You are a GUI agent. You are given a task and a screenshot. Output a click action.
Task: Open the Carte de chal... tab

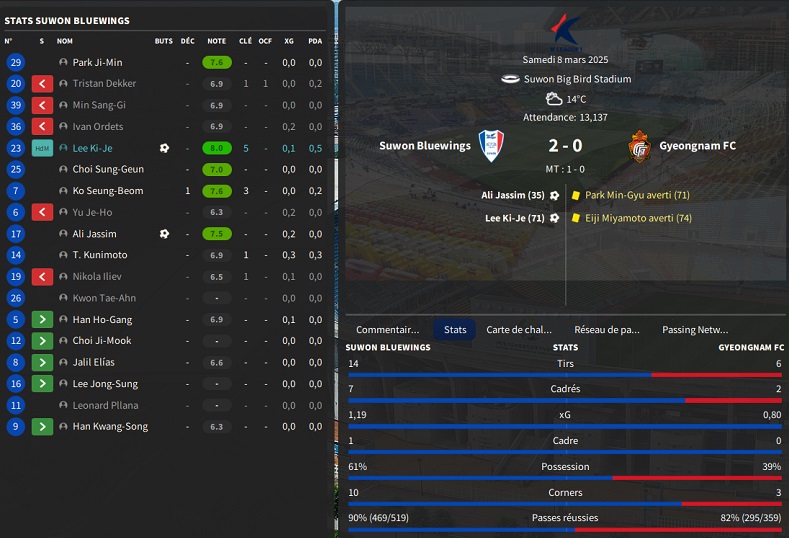[x=519, y=329]
